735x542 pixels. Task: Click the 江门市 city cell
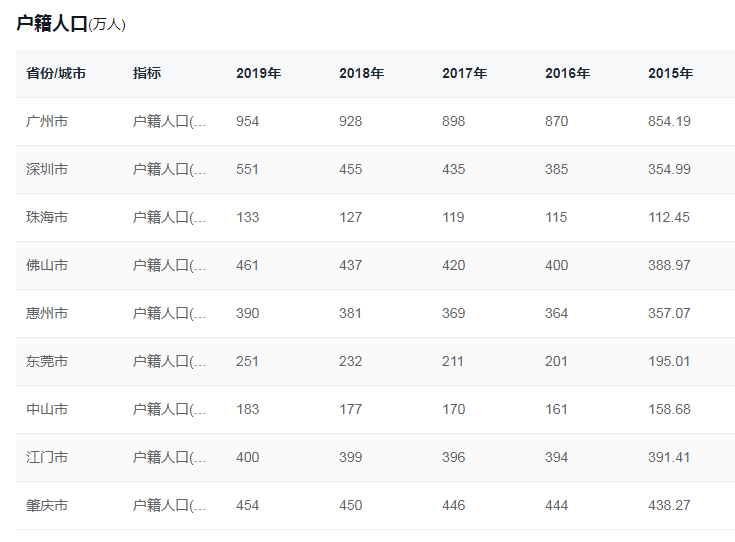tap(47, 457)
